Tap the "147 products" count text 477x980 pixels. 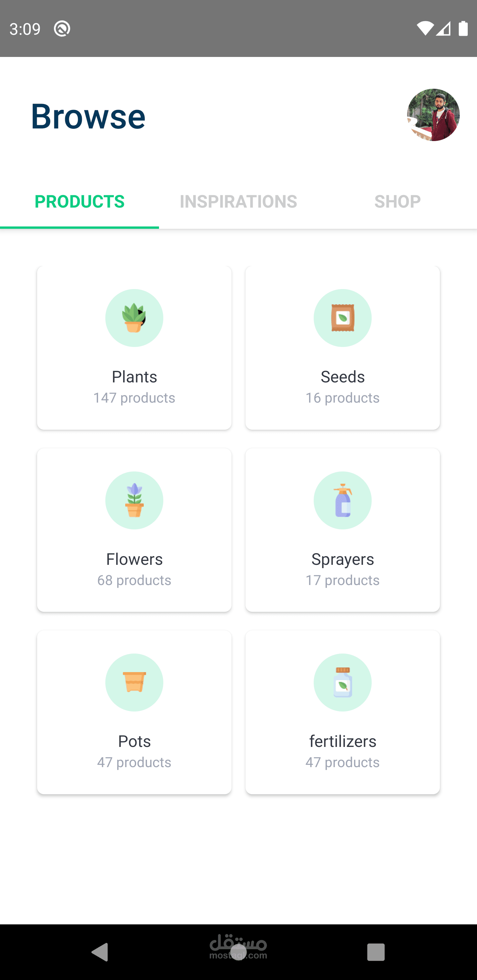tap(134, 398)
